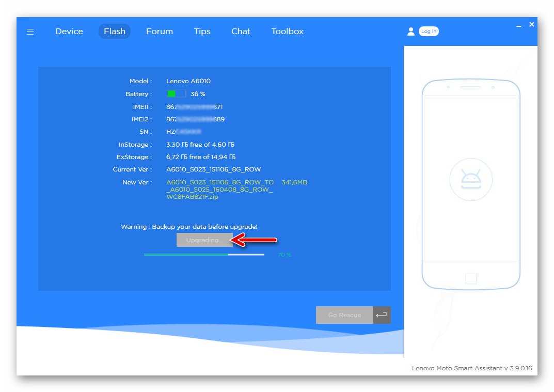
Task: Click the 36 % battery text
Action: coord(198,94)
